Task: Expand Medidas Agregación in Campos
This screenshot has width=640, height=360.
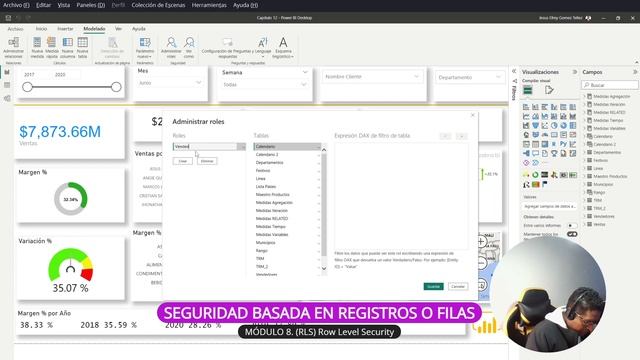Action: click(584, 96)
